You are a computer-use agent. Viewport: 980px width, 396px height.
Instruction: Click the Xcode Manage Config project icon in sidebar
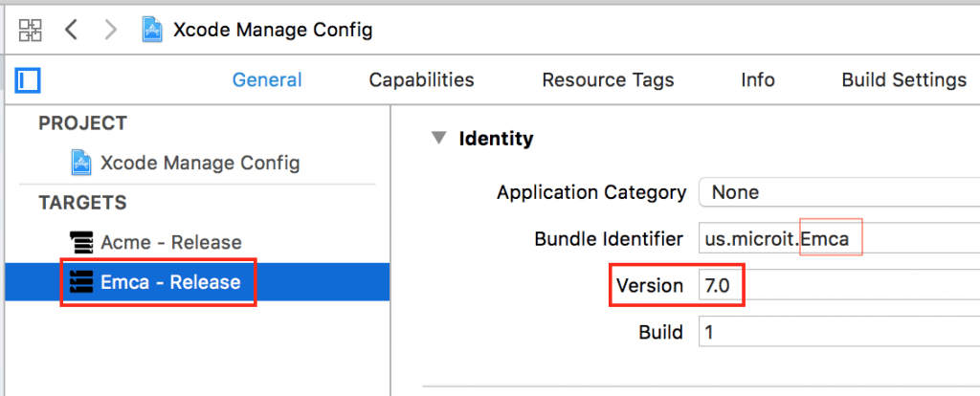click(x=82, y=163)
